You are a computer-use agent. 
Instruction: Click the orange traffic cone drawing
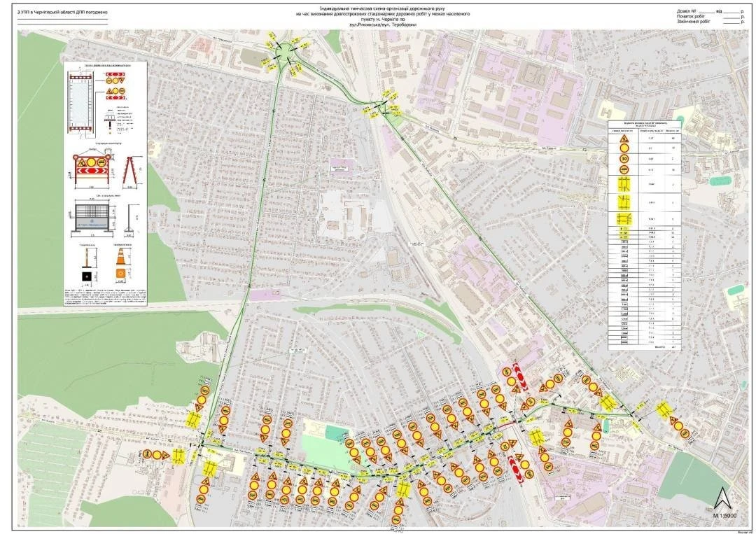120,255
